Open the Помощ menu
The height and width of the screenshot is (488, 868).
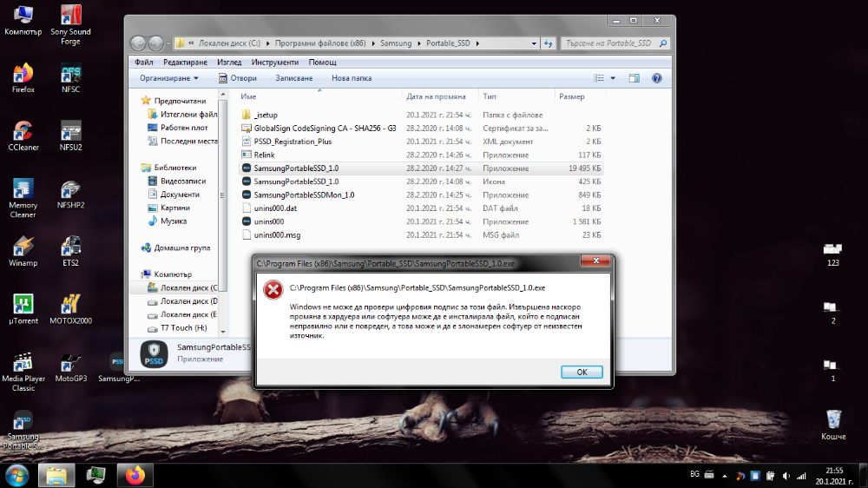click(322, 62)
